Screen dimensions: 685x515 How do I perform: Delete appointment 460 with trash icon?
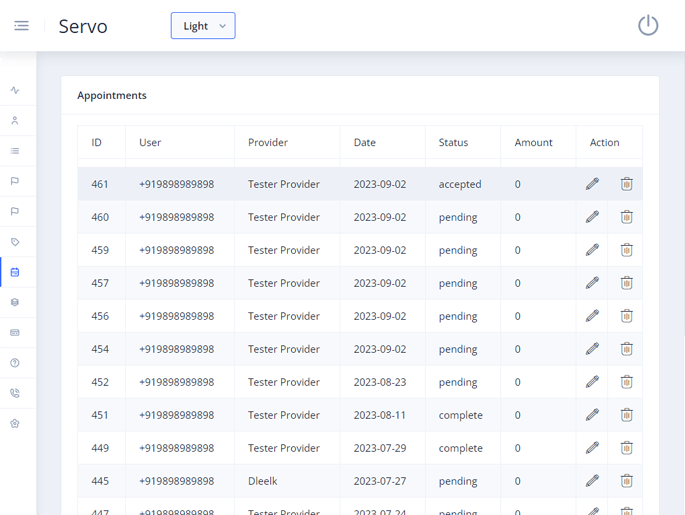[x=626, y=217]
